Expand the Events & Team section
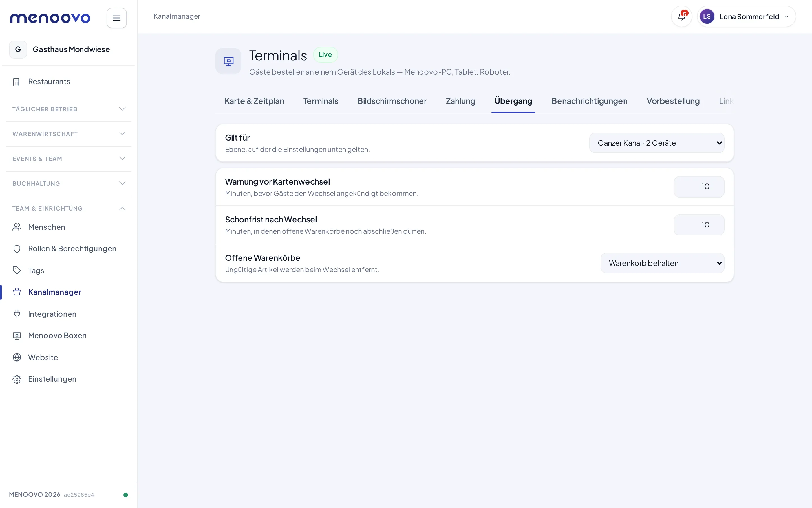 click(x=69, y=159)
